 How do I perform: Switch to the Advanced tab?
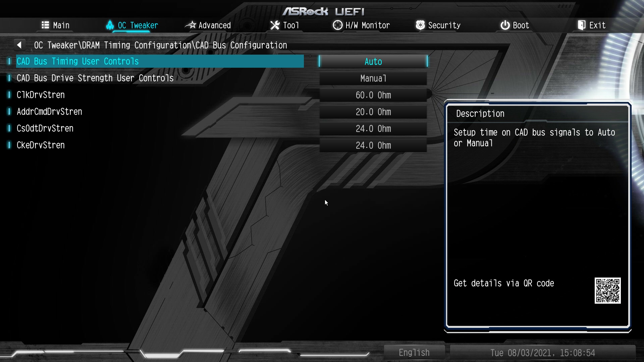[214, 25]
